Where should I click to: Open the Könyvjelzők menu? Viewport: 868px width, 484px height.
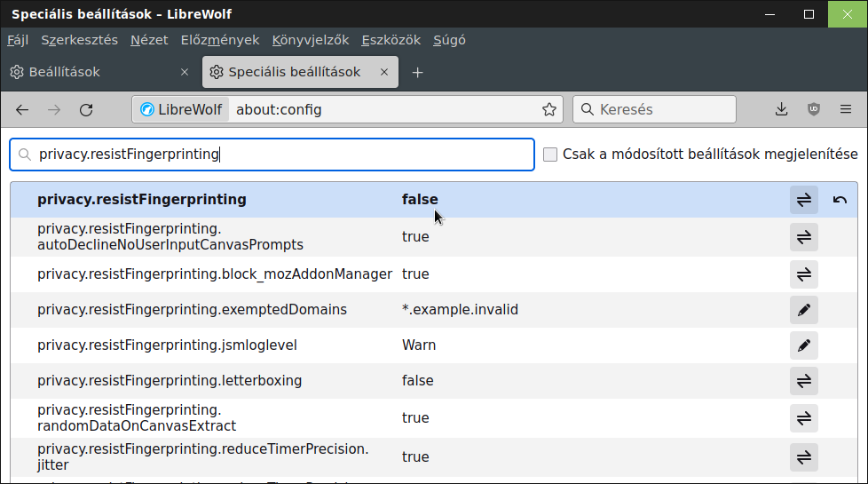[x=311, y=41]
